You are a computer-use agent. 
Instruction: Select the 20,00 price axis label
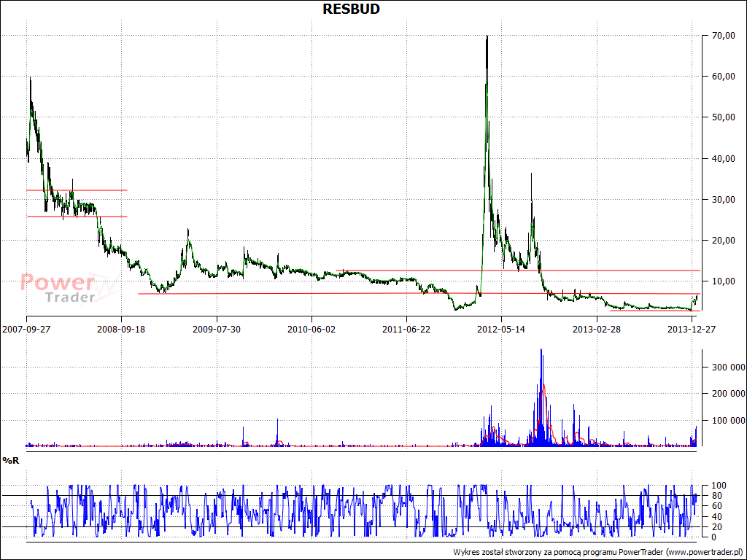724,241
